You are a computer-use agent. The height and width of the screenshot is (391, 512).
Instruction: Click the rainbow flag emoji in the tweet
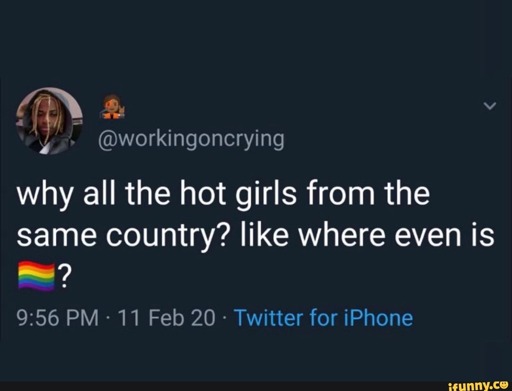coord(36,275)
